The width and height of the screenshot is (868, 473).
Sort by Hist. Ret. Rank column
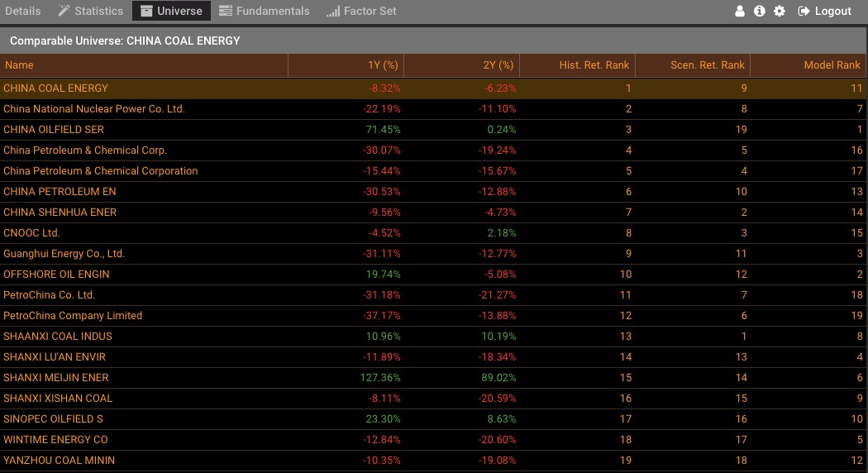coord(577,65)
